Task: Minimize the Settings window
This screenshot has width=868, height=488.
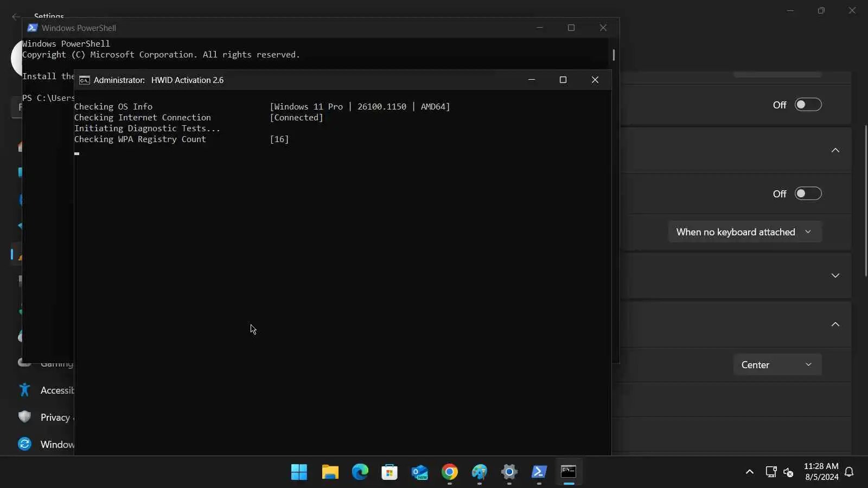Action: (790, 10)
